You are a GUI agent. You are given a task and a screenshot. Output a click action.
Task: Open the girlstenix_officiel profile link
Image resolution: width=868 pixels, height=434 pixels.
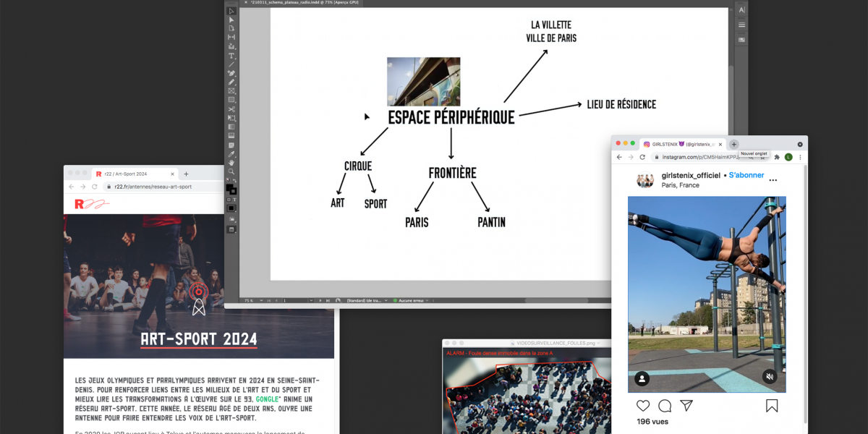pos(691,175)
